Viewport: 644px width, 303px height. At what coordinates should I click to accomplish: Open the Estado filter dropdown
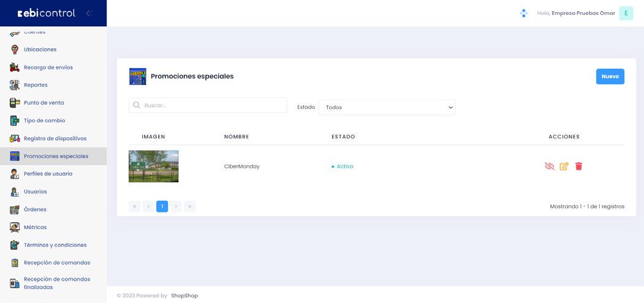(x=387, y=107)
